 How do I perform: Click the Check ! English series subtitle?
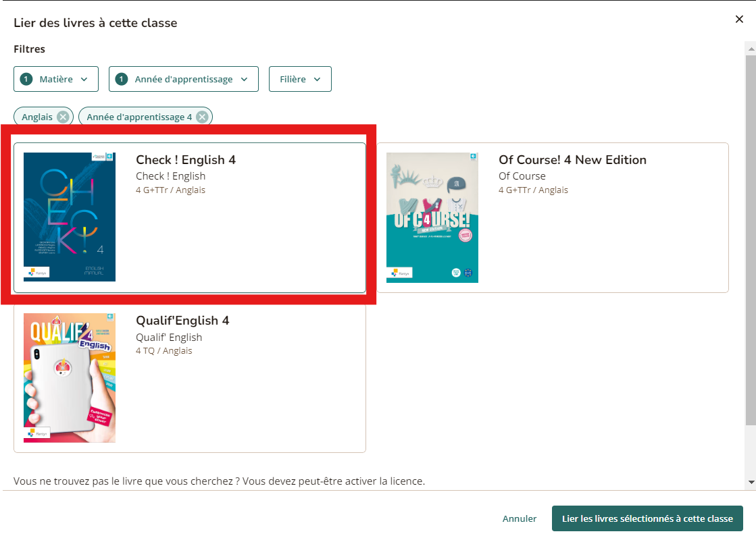click(171, 176)
